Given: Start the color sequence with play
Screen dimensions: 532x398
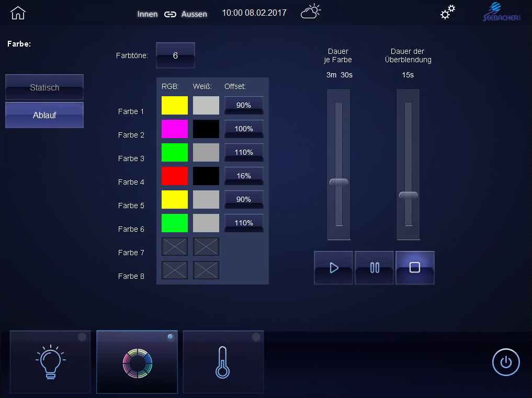Looking at the screenshot, I should point(333,268).
